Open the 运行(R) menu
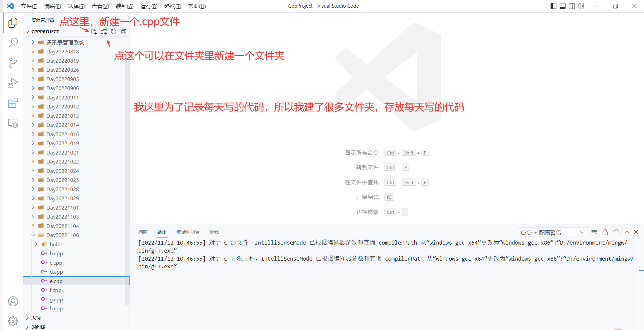644x330 pixels. (149, 6)
